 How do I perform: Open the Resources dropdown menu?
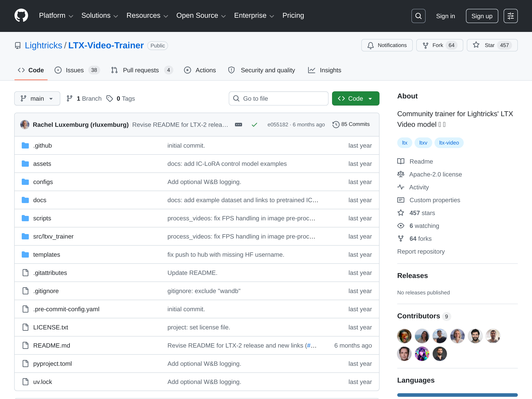[147, 16]
